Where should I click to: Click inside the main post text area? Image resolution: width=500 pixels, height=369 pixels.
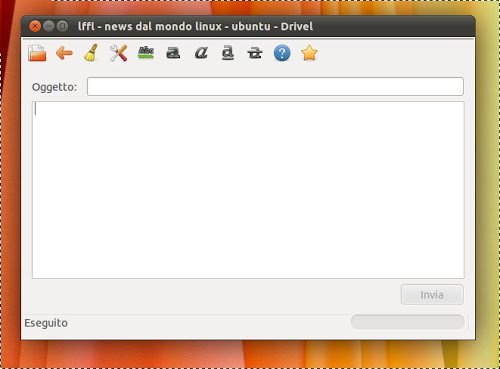(x=248, y=190)
